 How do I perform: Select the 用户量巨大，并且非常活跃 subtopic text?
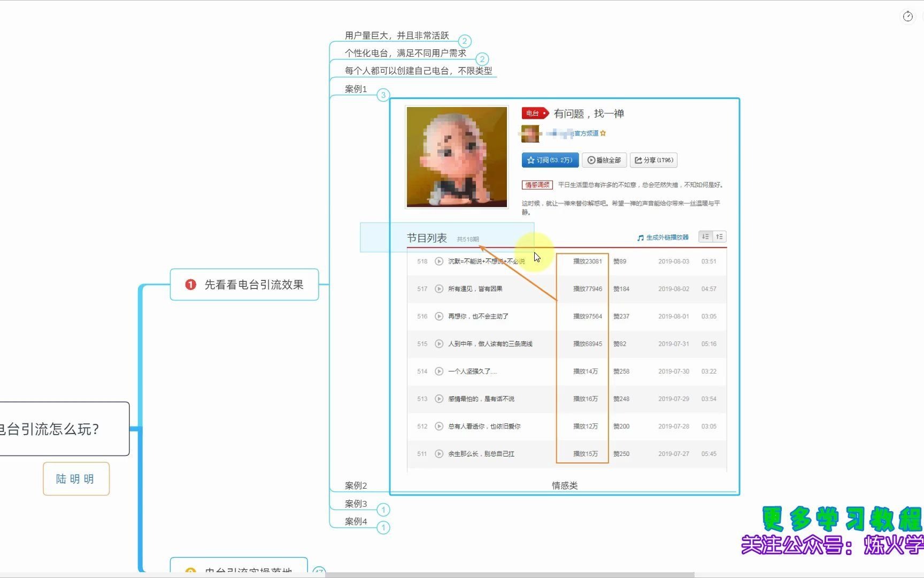tap(397, 35)
